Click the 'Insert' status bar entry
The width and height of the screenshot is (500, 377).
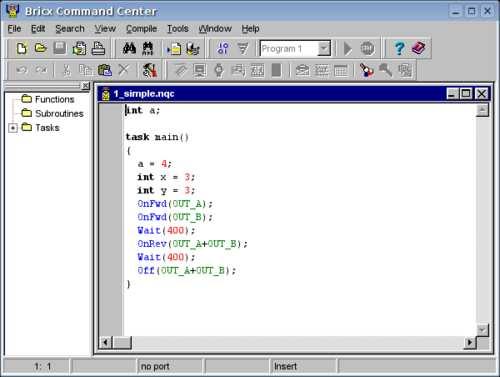[x=285, y=366]
